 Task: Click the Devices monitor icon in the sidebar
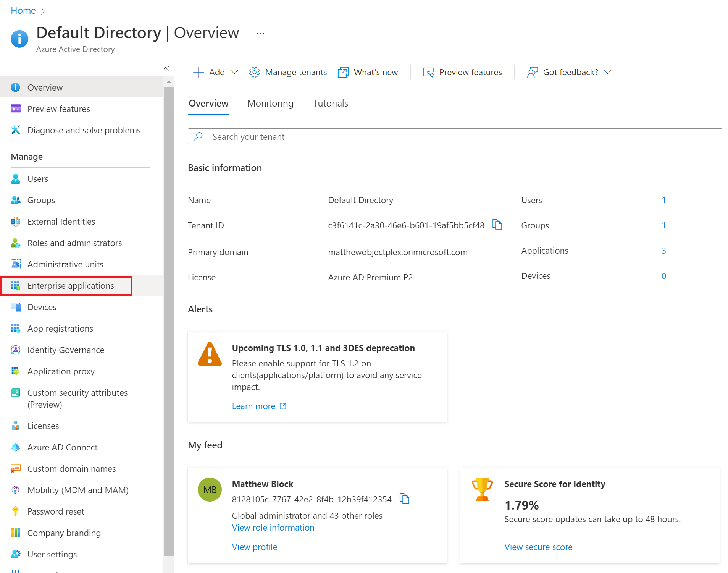16,307
